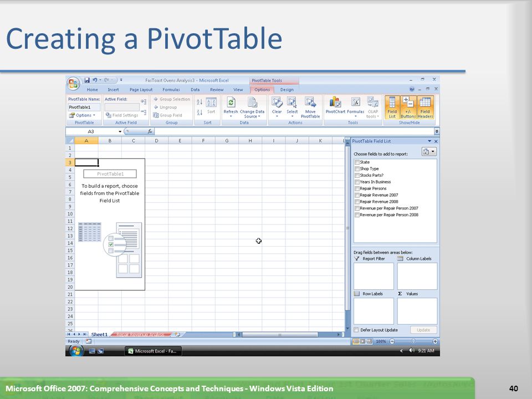532x399 pixels.
Task: Click the PivotTable Name input box
Action: coord(84,107)
